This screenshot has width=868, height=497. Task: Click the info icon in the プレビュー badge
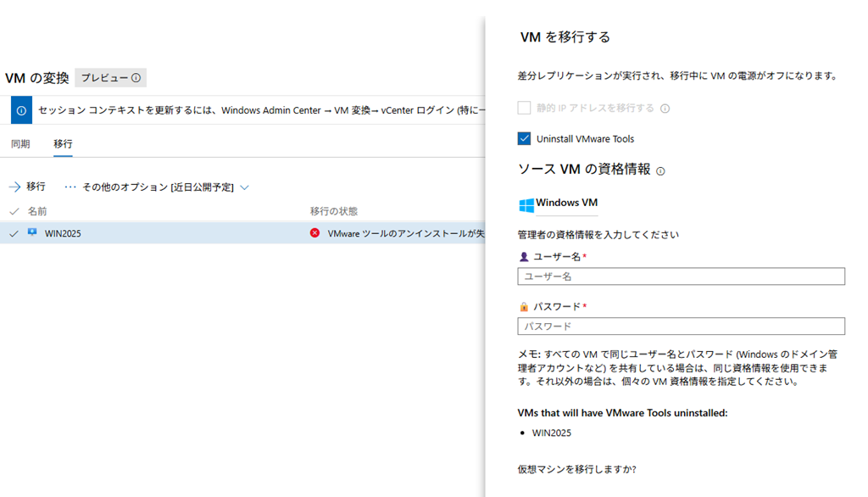click(x=136, y=78)
